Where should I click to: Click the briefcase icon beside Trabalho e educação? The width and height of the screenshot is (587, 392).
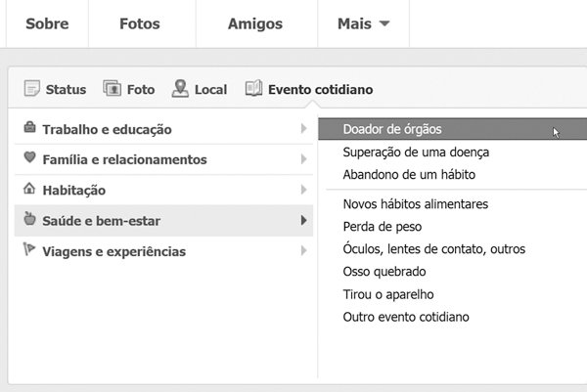click(29, 127)
